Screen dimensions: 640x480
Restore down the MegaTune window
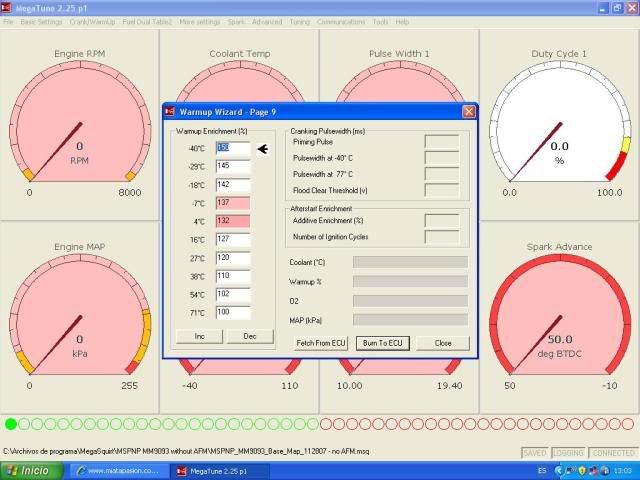click(617, 8)
